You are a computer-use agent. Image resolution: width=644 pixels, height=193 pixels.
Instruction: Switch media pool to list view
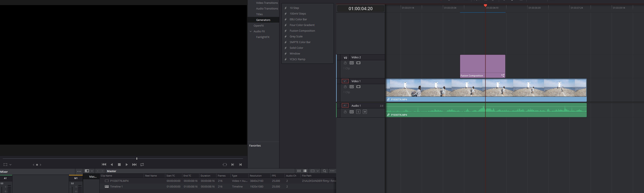(x=305, y=171)
